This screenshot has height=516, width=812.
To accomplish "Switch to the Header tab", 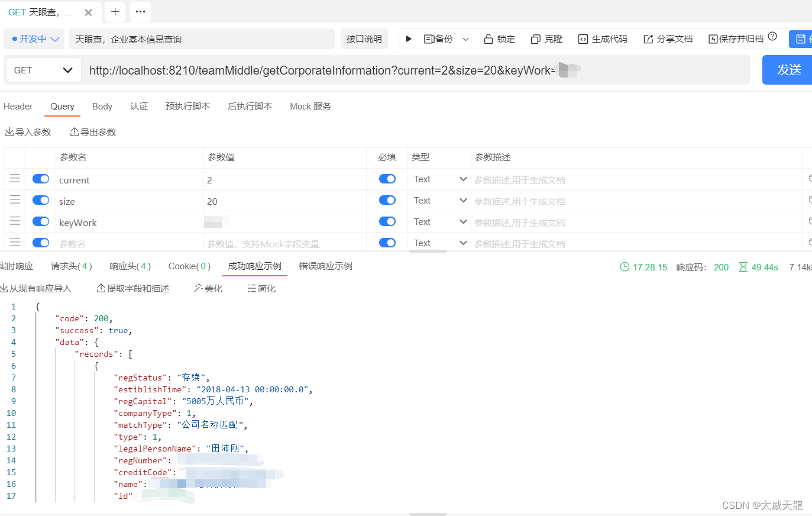I will pos(18,107).
